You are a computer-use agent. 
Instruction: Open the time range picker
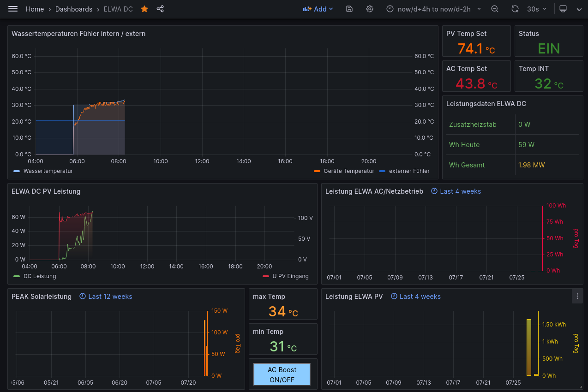(433, 9)
